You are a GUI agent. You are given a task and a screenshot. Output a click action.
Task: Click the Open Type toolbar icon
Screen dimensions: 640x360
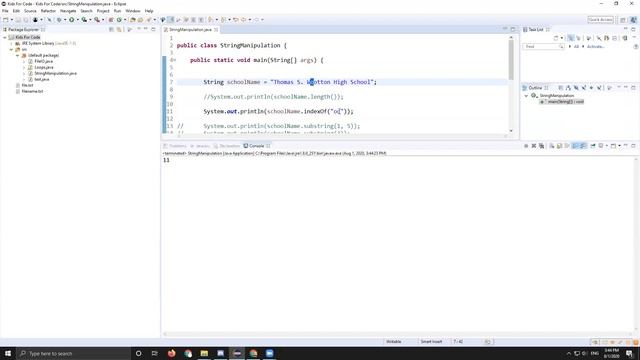tap(133, 20)
